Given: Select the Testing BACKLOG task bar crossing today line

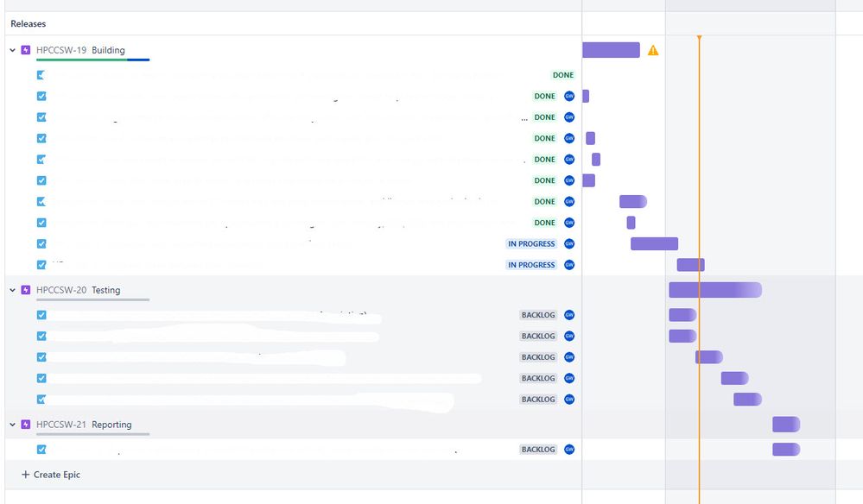Looking at the screenshot, I should 709,356.
